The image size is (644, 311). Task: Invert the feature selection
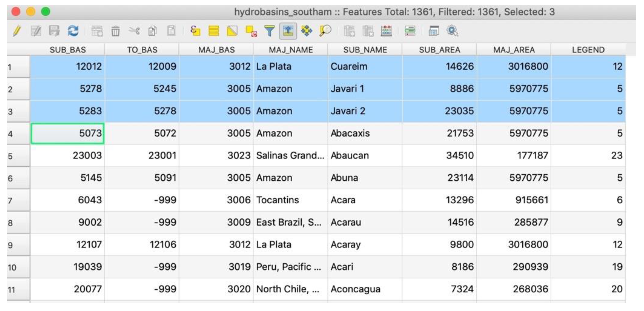tap(232, 31)
